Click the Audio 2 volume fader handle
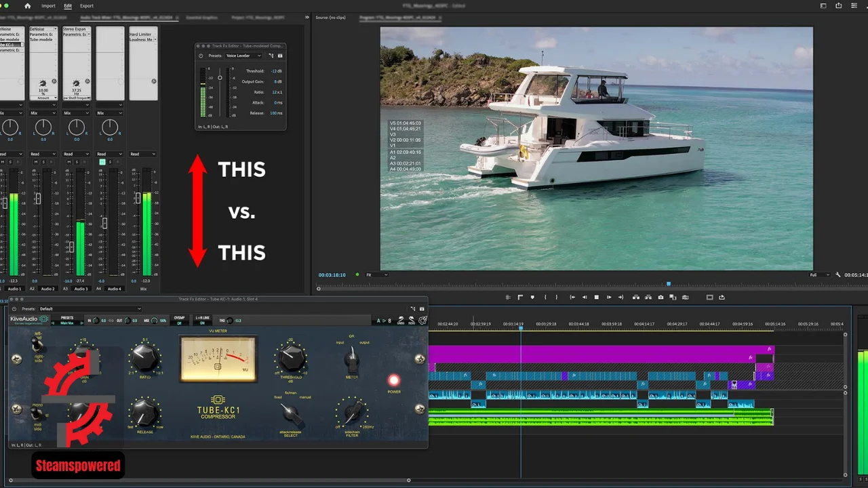Screen dimensions: 868x488 pos(38,199)
